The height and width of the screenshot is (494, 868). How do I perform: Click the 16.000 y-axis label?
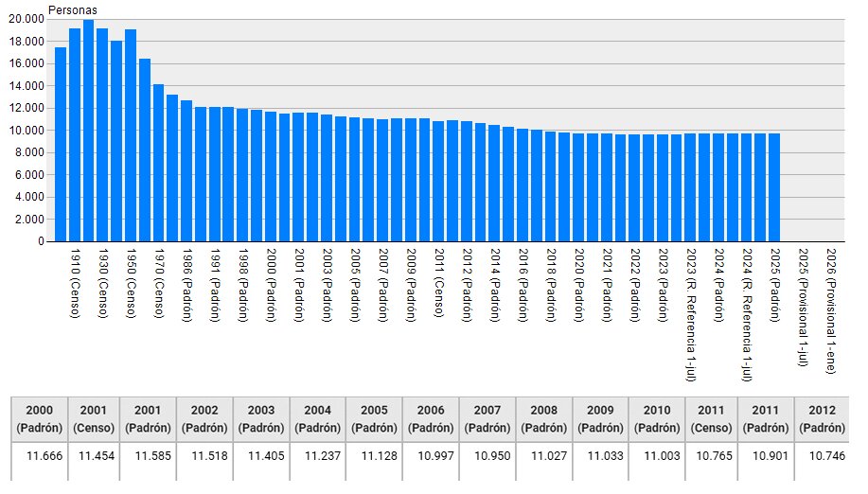pyautogui.click(x=27, y=63)
